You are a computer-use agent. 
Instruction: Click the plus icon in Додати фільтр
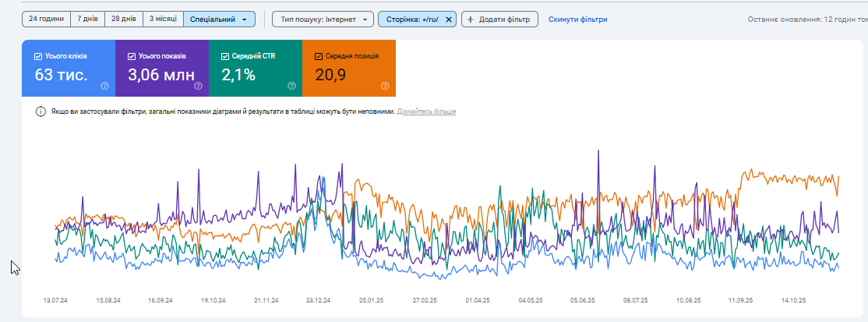(471, 19)
